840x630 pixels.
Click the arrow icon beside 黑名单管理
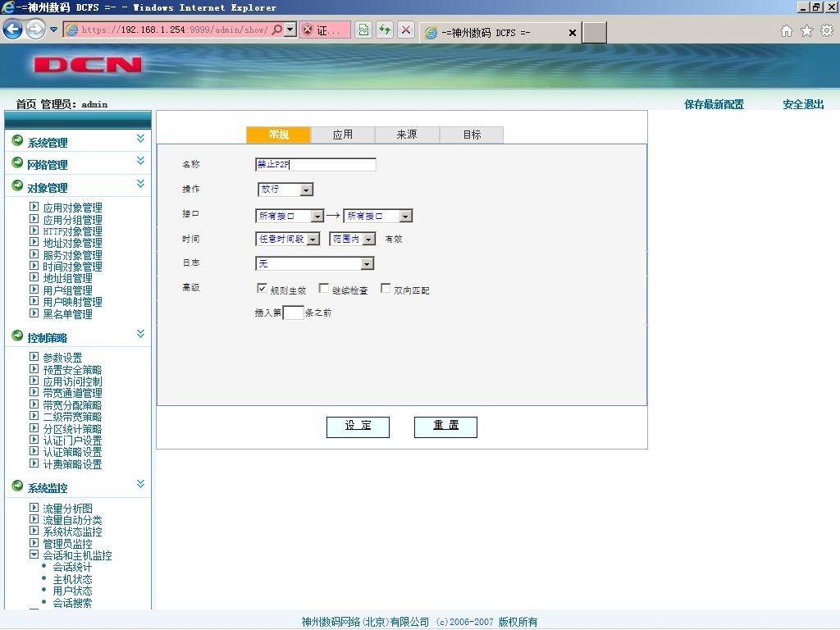click(x=34, y=313)
